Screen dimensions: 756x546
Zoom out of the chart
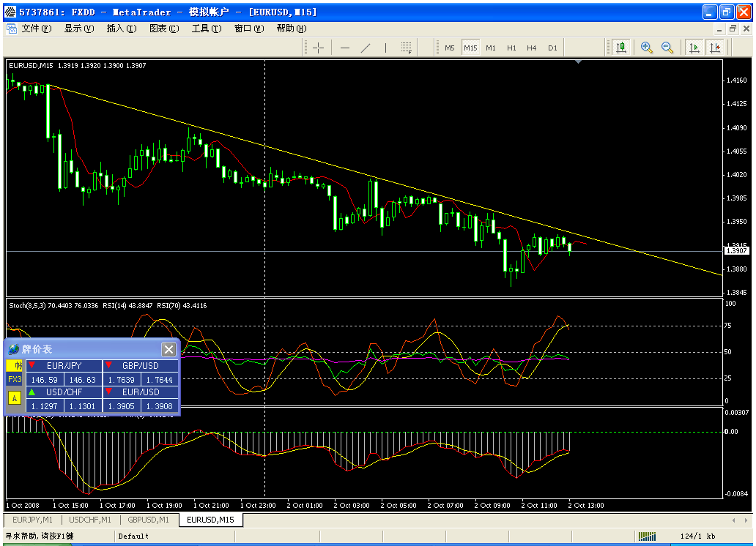click(667, 48)
